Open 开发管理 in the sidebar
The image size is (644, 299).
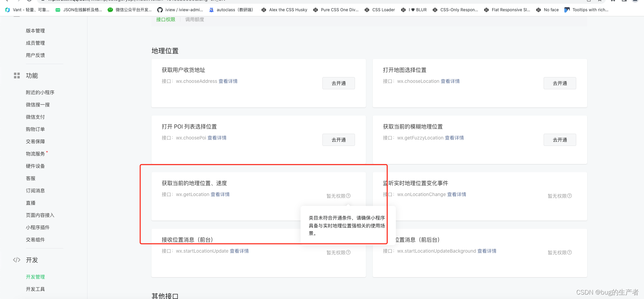(35, 277)
